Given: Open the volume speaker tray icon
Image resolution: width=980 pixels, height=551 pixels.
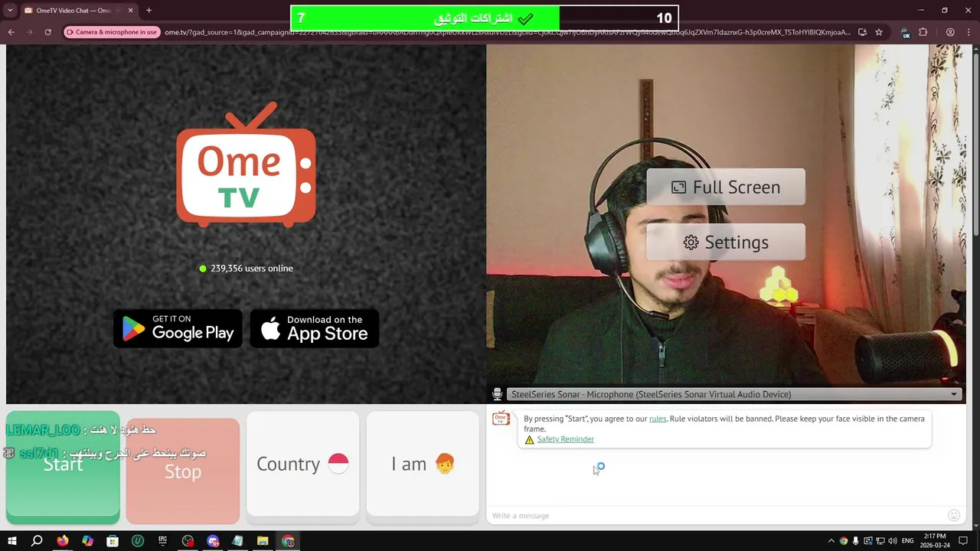Looking at the screenshot, I should pyautogui.click(x=892, y=541).
